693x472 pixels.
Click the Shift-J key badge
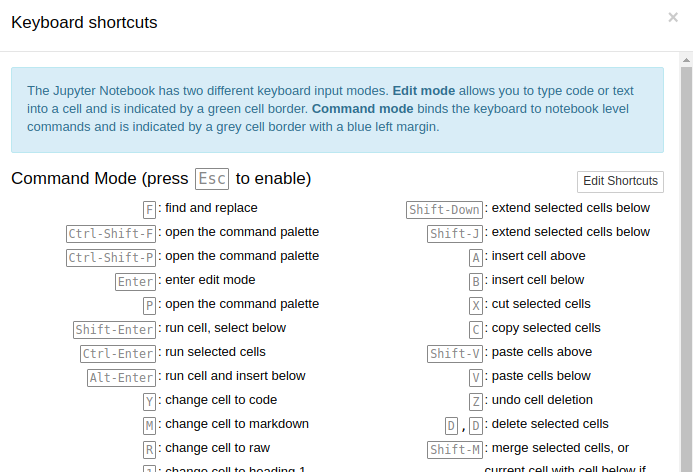click(x=455, y=233)
